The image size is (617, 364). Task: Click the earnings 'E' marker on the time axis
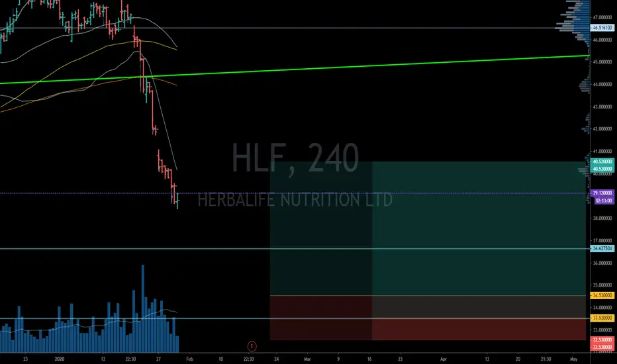coord(252,346)
